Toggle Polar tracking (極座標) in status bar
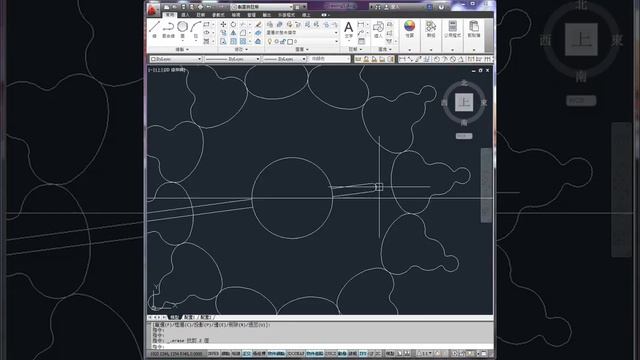 click(x=259, y=353)
